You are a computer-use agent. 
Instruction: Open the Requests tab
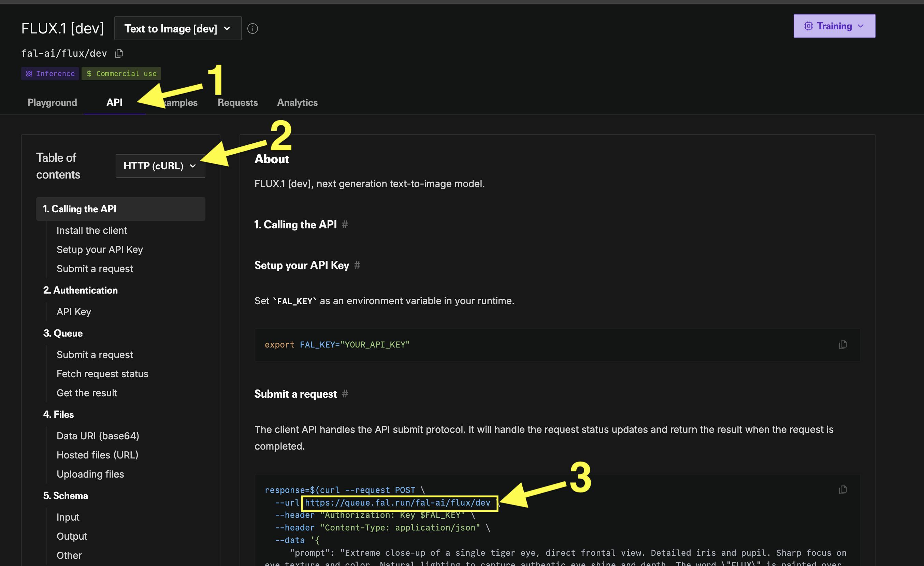237,102
